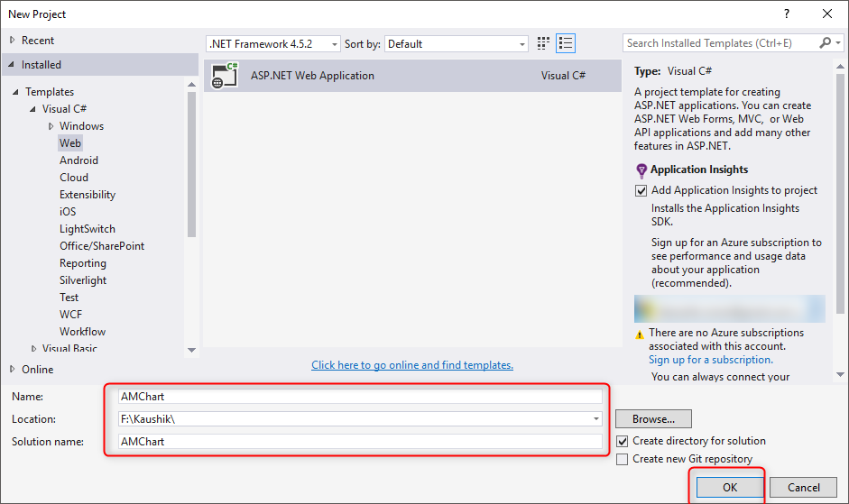Click the Browse... button
849x504 pixels.
tap(653, 419)
